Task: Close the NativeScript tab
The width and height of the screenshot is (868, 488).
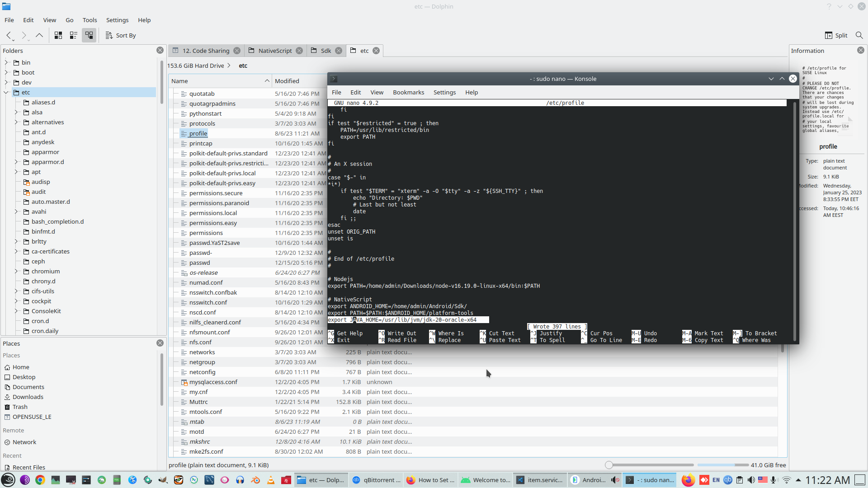Action: 299,51
